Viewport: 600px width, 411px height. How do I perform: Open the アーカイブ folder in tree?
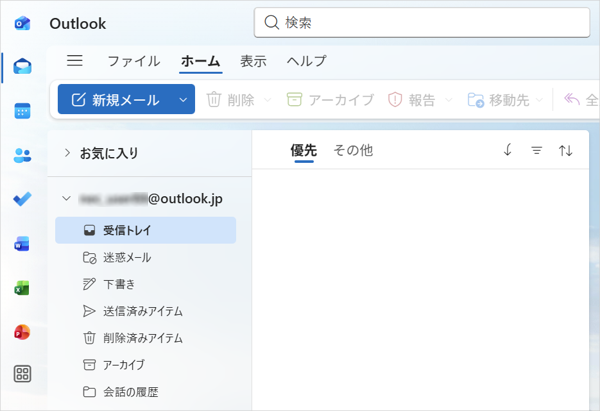click(145, 365)
